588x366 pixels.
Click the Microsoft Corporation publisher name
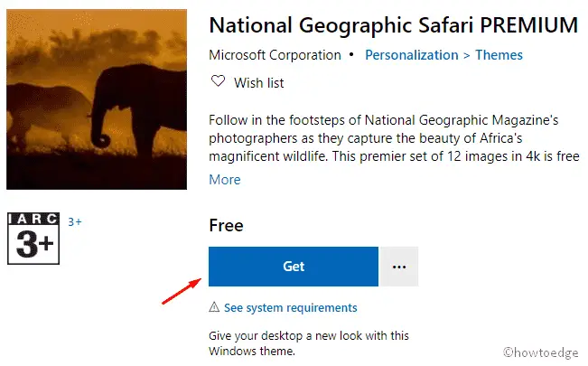click(275, 55)
